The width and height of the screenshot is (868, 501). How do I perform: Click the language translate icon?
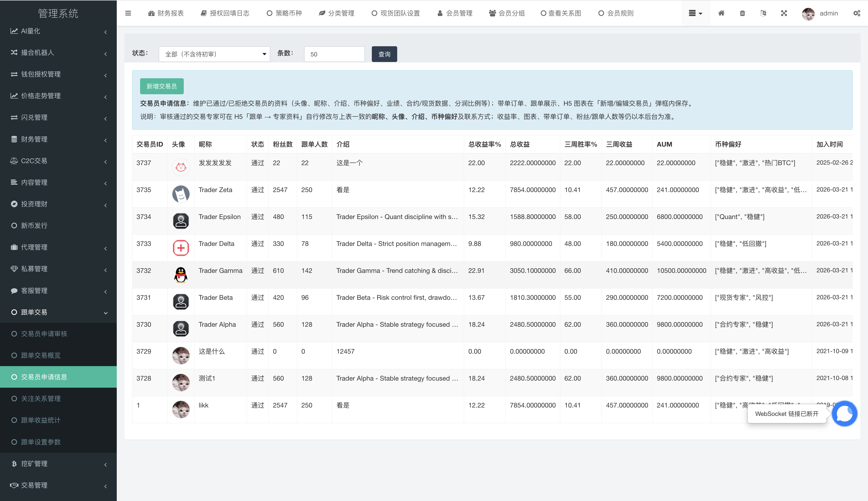pyautogui.click(x=763, y=13)
